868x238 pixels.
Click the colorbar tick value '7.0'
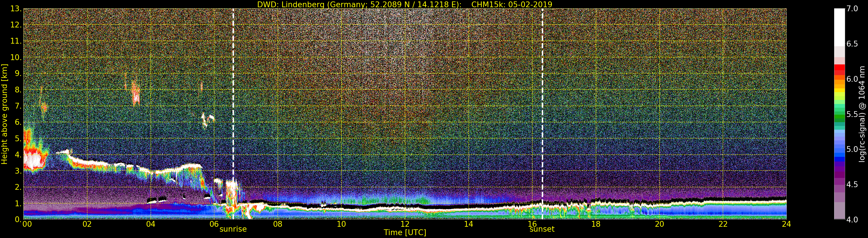click(852, 9)
